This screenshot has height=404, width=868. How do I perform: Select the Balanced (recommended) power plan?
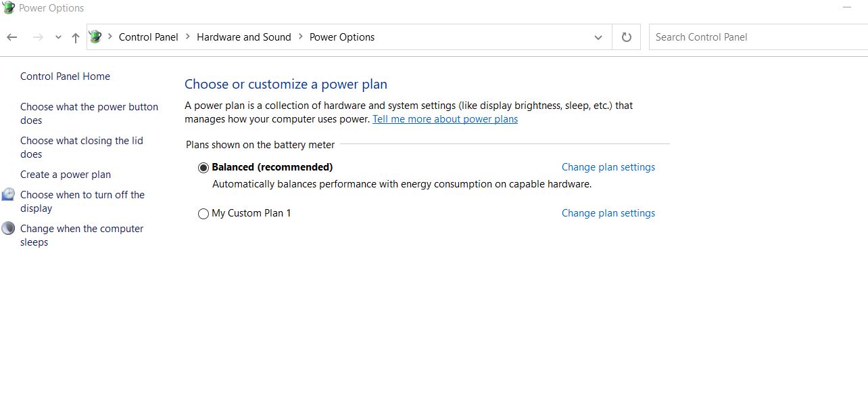tap(203, 168)
